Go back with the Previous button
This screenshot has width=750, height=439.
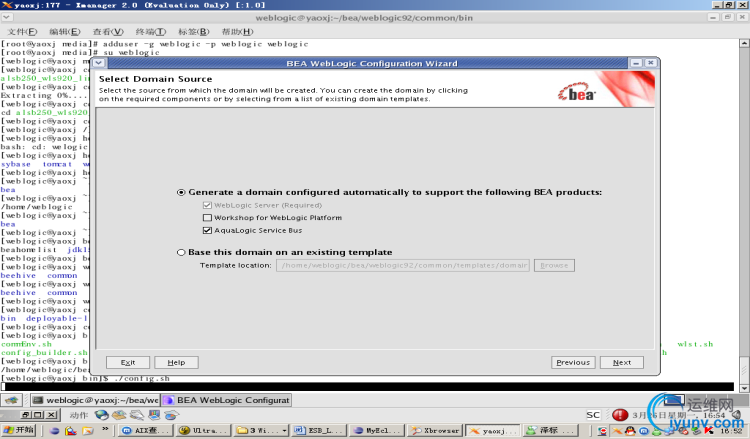click(x=573, y=362)
